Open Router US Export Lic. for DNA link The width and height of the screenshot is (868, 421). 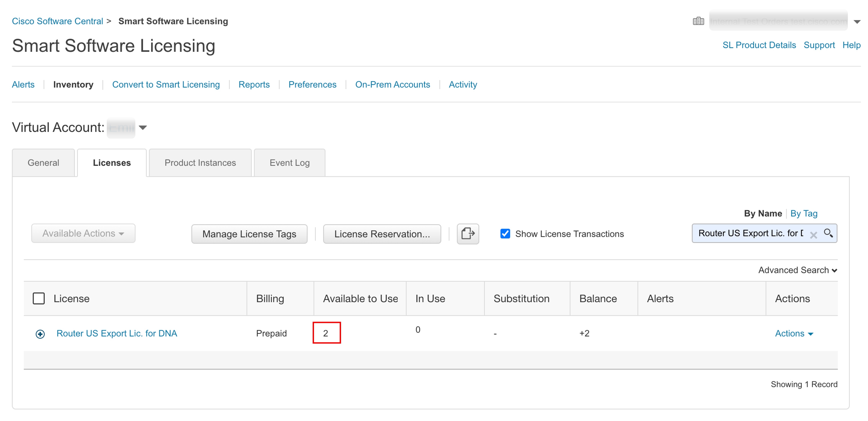point(117,333)
